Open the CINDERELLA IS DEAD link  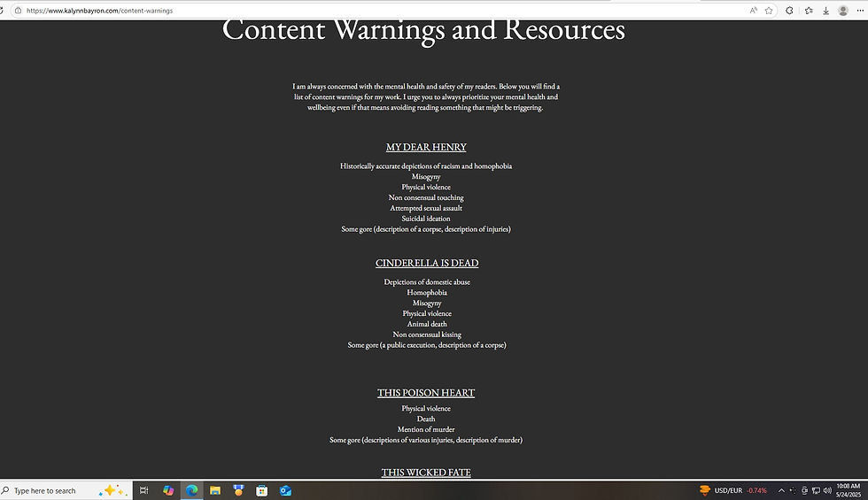point(427,264)
